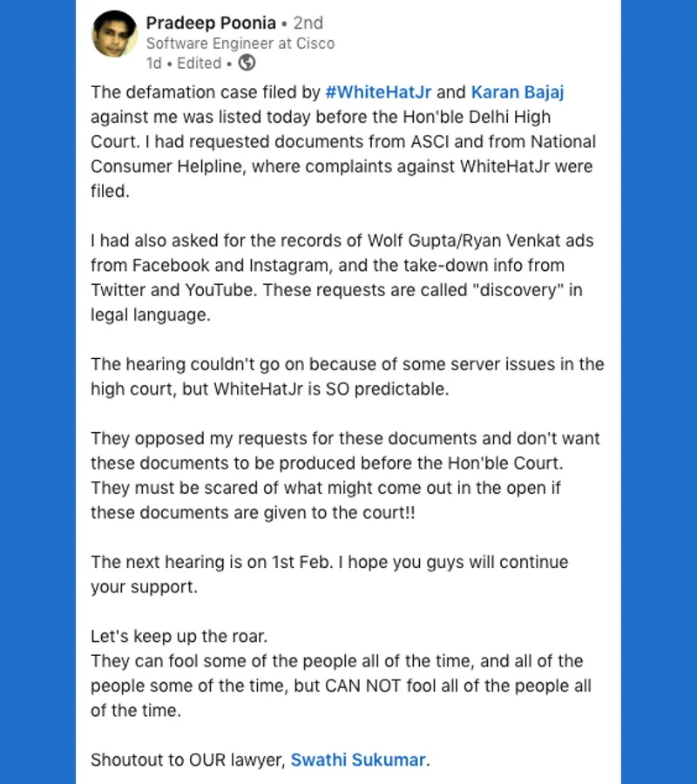This screenshot has width=697, height=784.
Task: Click the Pradeep Poonia author name
Action: pos(211,23)
